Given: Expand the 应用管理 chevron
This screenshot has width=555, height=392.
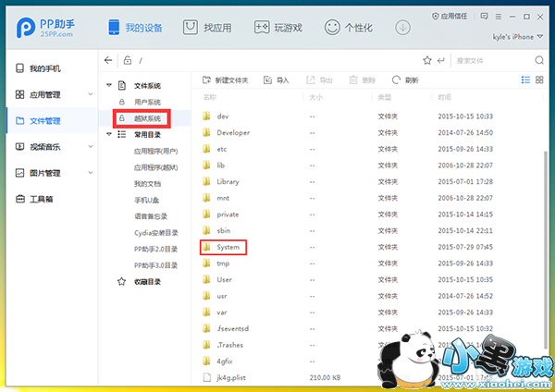Looking at the screenshot, I should [91, 94].
